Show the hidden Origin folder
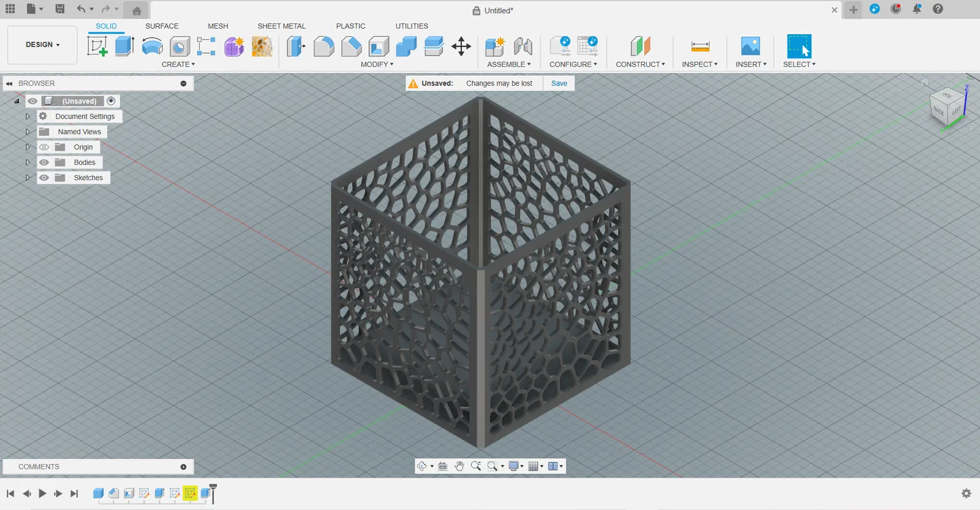980x510 pixels. (x=44, y=147)
